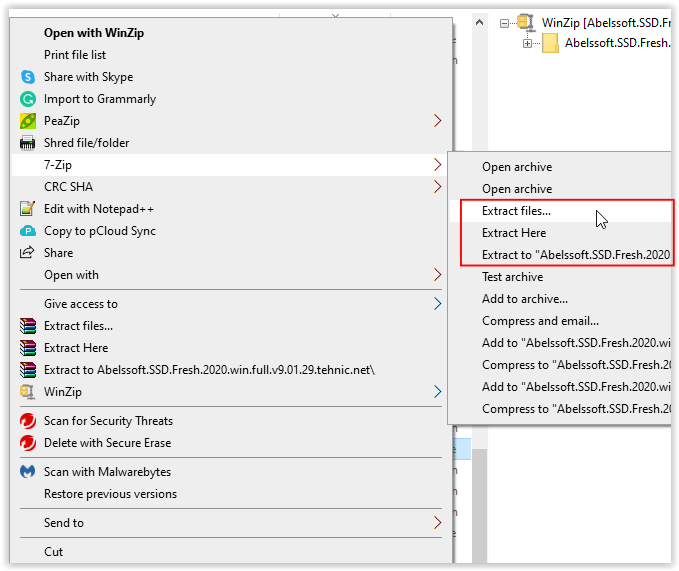Click the WinRAR icon next to Extract files...
This screenshot has width=679, height=571.
[x=28, y=326]
